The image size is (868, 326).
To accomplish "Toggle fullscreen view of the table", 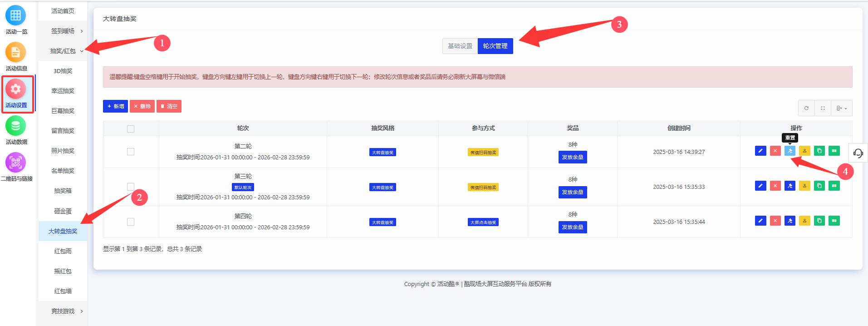I will (x=823, y=108).
